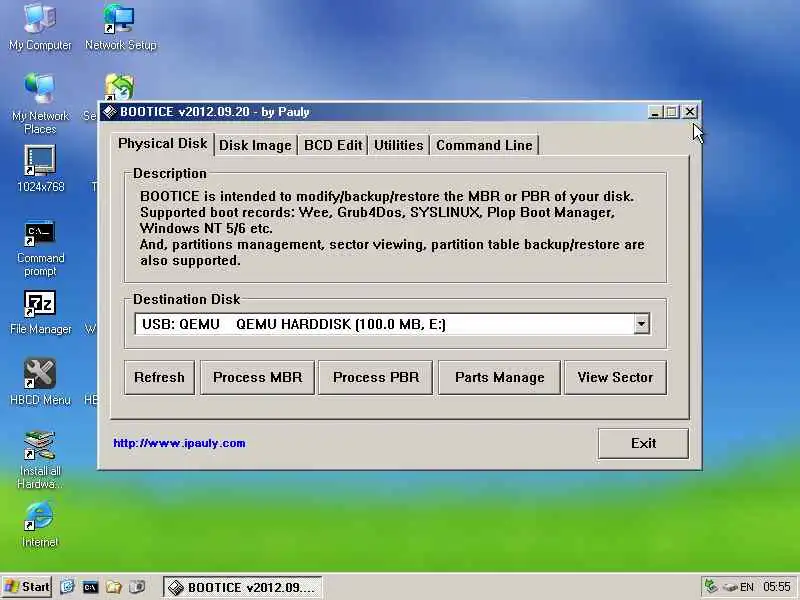Click the BOOTICE taskbar button
This screenshot has height=600, width=800.
(242, 587)
